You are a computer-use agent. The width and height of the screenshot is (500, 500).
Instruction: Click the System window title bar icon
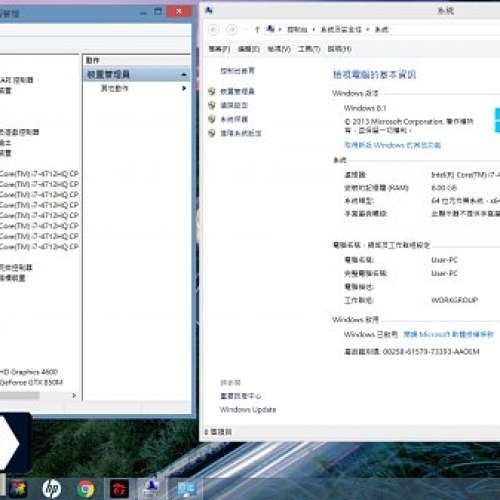pyautogui.click(x=209, y=11)
